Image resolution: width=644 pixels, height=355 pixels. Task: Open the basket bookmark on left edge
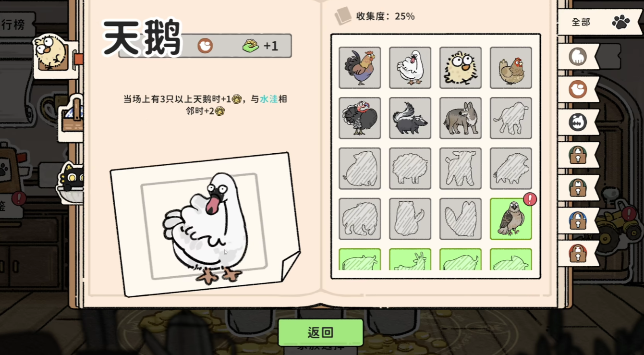[x=71, y=119]
